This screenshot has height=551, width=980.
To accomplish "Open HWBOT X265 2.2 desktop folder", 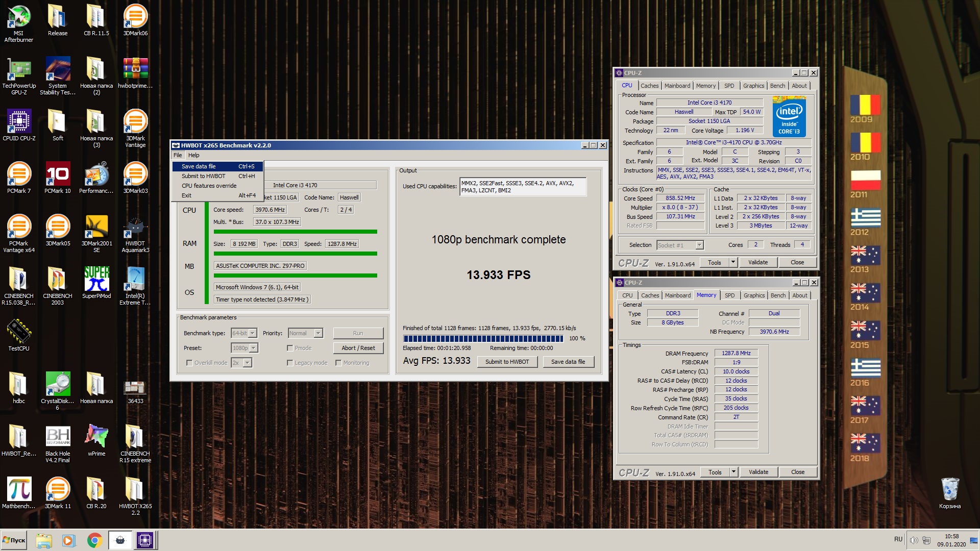I will click(x=135, y=496).
